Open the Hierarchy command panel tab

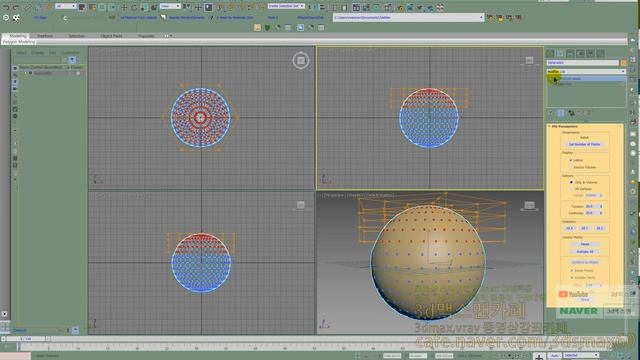[570, 53]
